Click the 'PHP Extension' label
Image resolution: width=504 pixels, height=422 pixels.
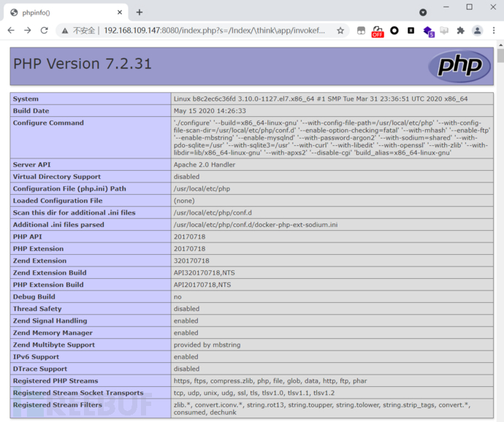tap(38, 249)
